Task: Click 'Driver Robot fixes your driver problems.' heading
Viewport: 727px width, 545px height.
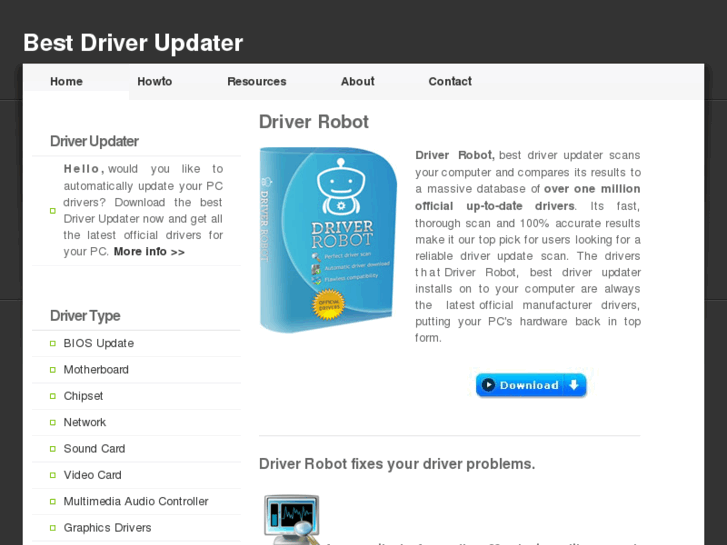Action: [x=397, y=464]
